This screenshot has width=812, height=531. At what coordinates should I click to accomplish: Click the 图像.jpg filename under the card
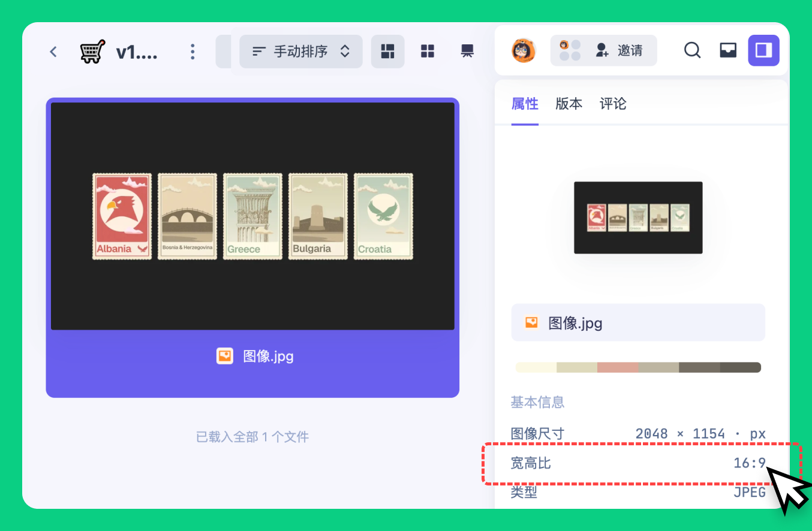coord(267,357)
